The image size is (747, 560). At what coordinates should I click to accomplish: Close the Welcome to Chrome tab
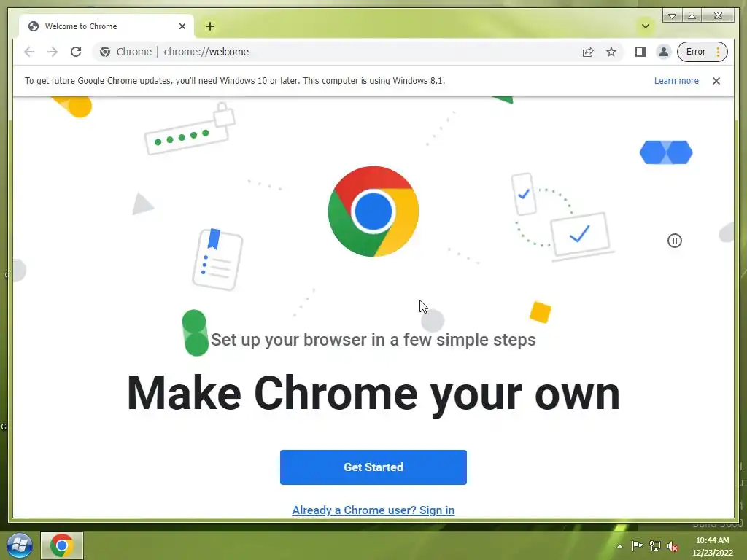pos(182,26)
